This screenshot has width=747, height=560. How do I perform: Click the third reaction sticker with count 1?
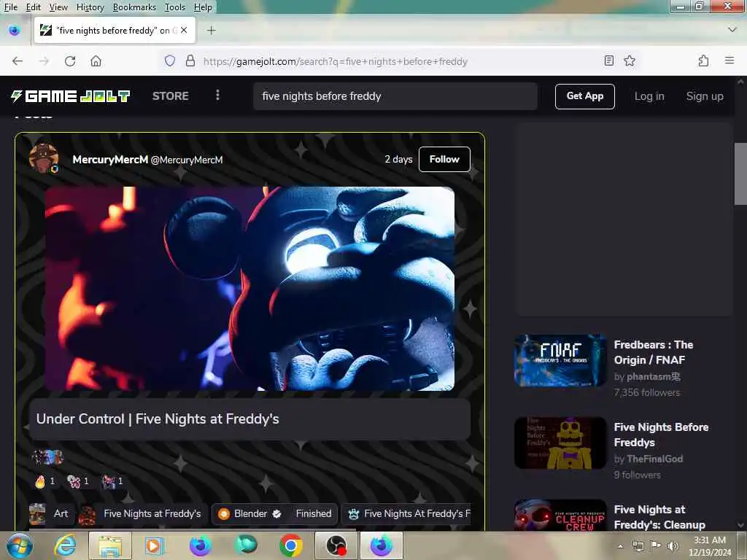[x=109, y=481]
